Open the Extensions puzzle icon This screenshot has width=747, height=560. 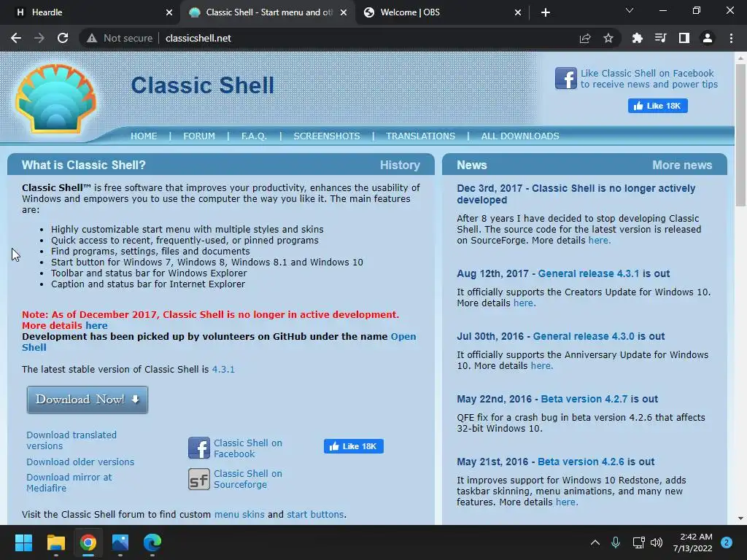(637, 38)
